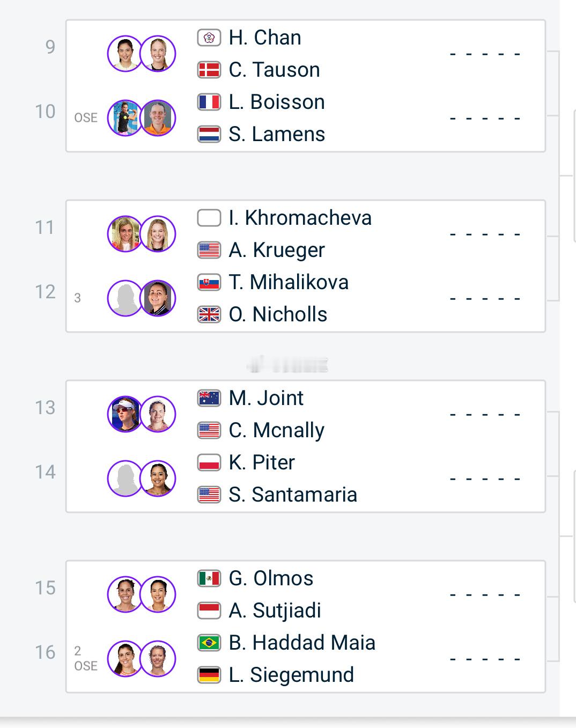The height and width of the screenshot is (728, 576).
Task: Click the Netherlands flag beside S. Lamens
Action: pos(209,134)
